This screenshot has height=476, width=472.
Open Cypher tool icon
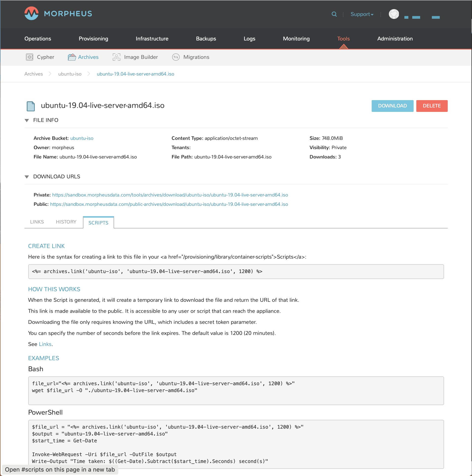(30, 57)
